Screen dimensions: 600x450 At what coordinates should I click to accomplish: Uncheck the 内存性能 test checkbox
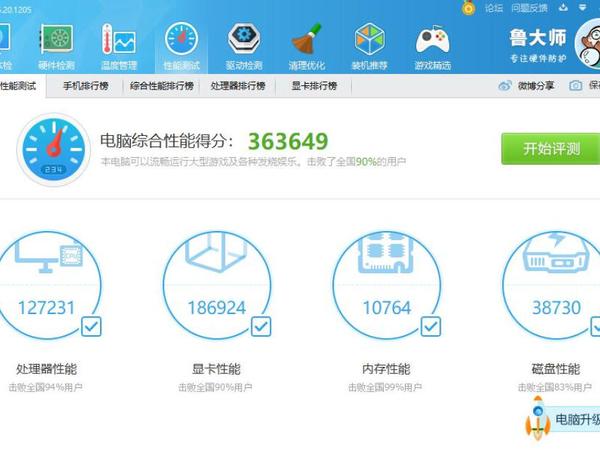click(431, 327)
